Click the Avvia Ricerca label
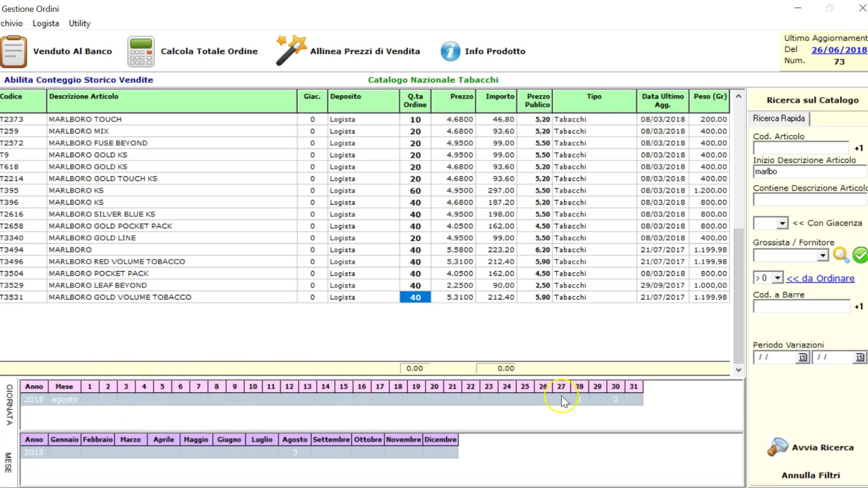 coord(822,447)
